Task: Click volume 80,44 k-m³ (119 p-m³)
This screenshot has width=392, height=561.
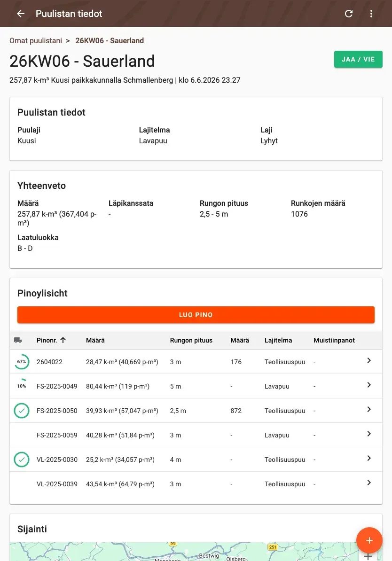Action: click(118, 386)
